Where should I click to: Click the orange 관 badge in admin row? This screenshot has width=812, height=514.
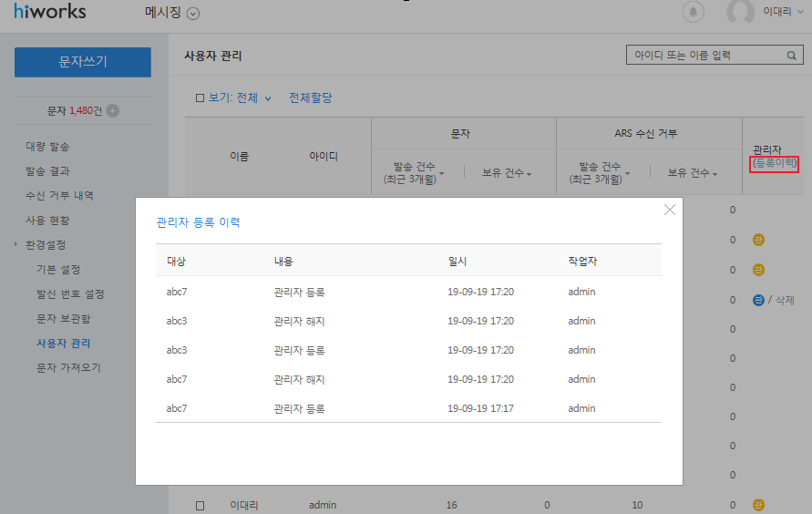[758, 505]
